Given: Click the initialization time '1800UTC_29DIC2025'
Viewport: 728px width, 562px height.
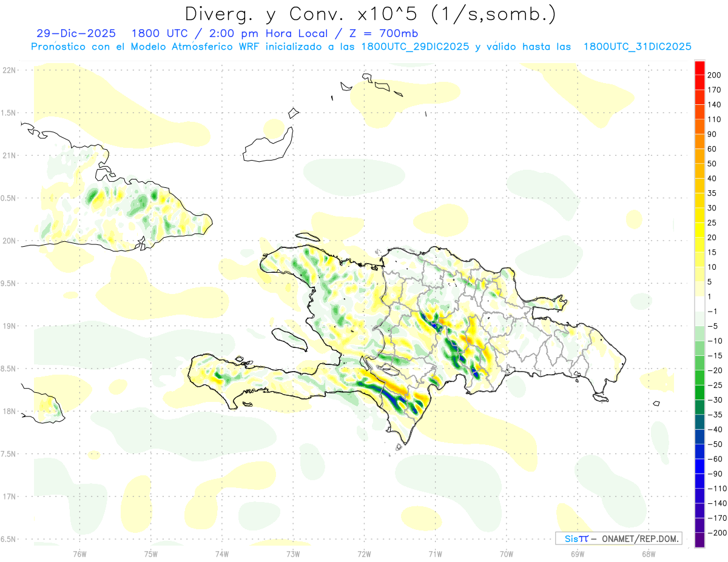Looking at the screenshot, I should (x=415, y=47).
